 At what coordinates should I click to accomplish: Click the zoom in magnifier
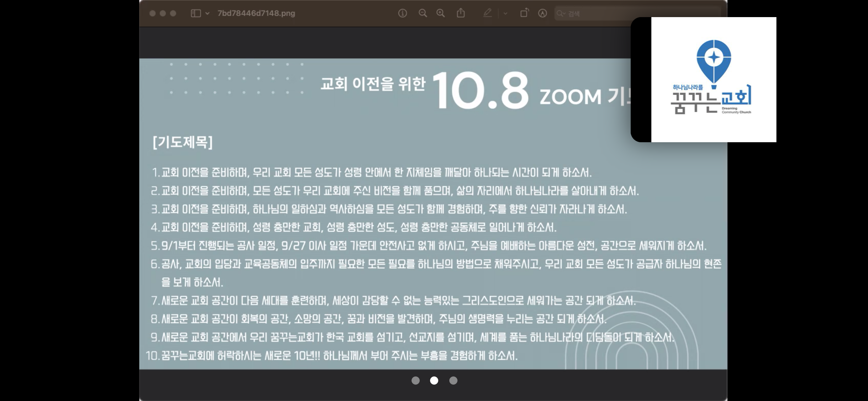pos(441,14)
